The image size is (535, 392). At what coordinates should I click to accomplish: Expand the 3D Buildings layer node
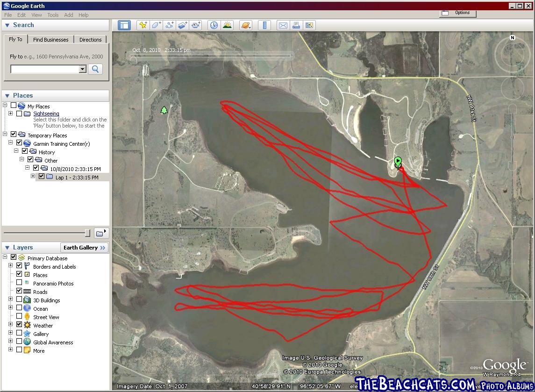(x=11, y=299)
